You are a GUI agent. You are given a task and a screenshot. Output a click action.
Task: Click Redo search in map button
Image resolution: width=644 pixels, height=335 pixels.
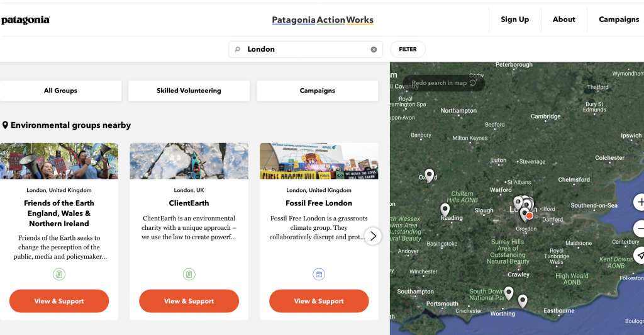pyautogui.click(x=444, y=83)
